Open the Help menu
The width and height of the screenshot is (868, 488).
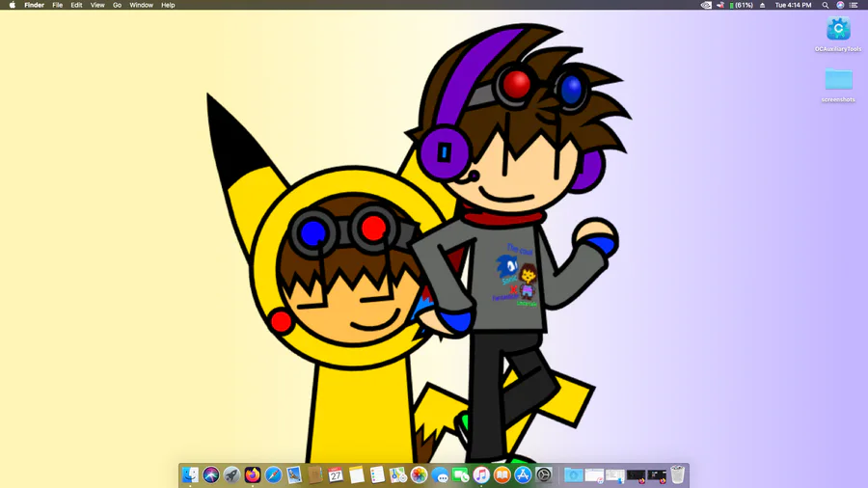(168, 5)
